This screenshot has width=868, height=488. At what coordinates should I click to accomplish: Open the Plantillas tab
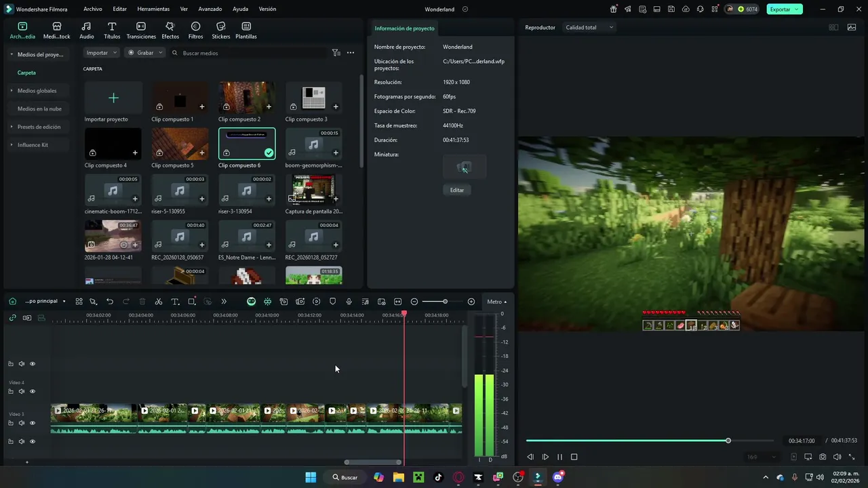click(x=246, y=30)
